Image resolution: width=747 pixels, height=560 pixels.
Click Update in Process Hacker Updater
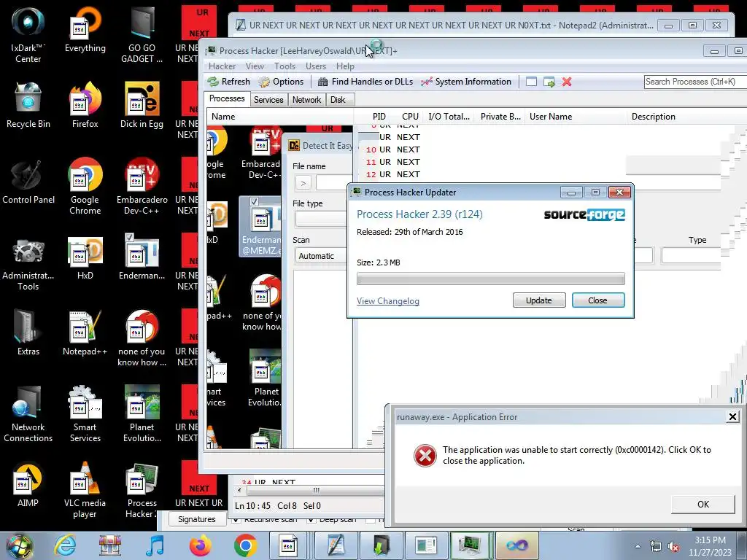539,300
